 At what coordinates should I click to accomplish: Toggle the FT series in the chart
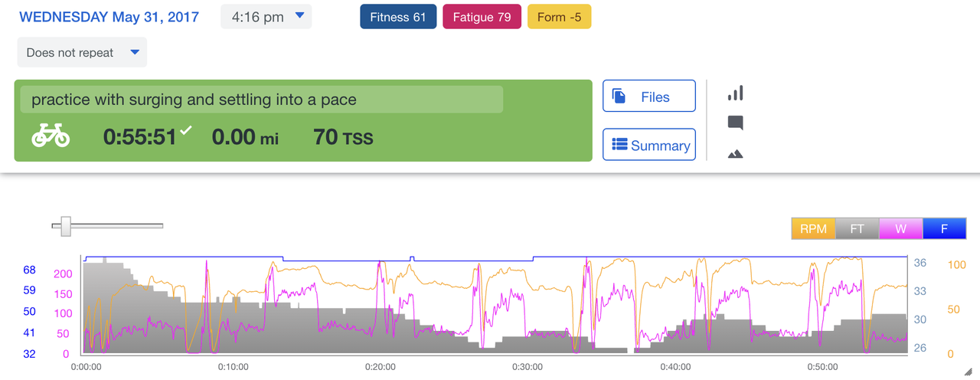tap(857, 228)
